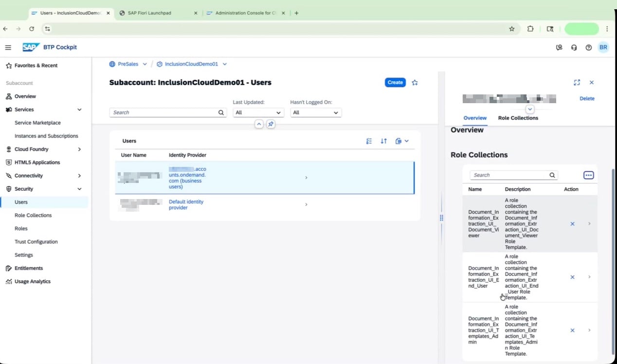Screen dimensions: 617x364
Task: Collapse the filter header with up arrow
Action: click(x=259, y=124)
